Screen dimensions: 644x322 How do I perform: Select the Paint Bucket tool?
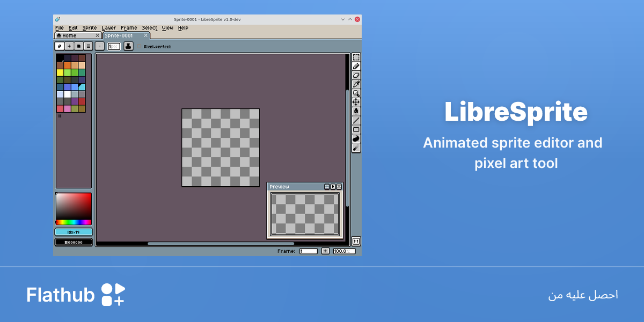click(356, 111)
